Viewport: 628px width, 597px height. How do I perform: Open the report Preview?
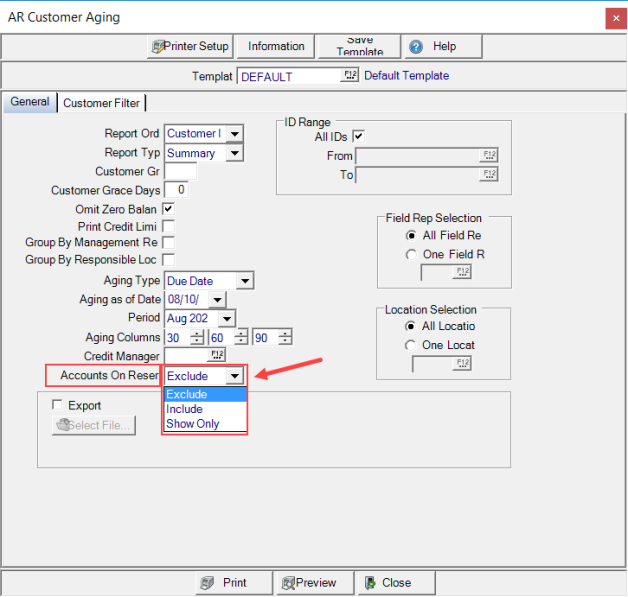pos(308,583)
